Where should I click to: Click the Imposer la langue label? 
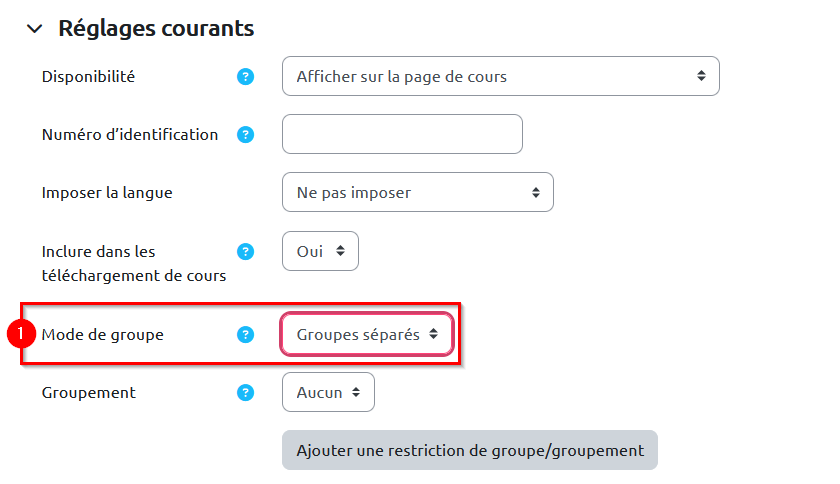pos(107,193)
